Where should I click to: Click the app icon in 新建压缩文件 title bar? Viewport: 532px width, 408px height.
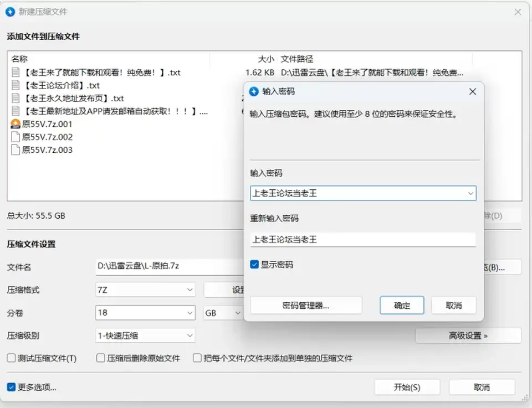click(x=10, y=12)
